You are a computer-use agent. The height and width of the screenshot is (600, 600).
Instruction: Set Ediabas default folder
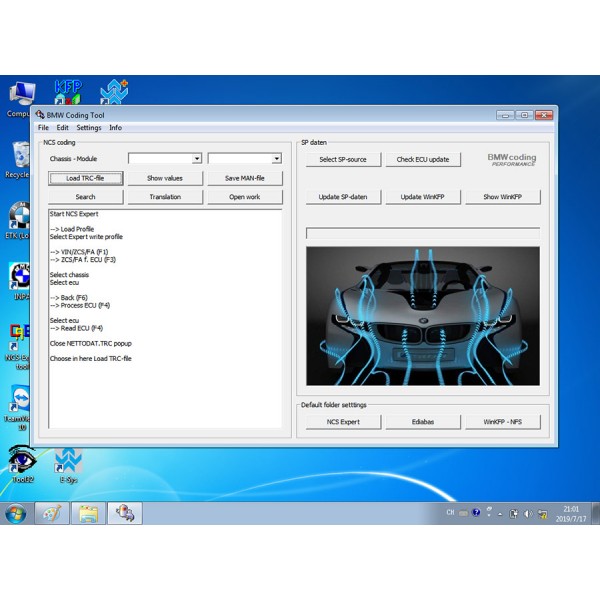click(423, 422)
